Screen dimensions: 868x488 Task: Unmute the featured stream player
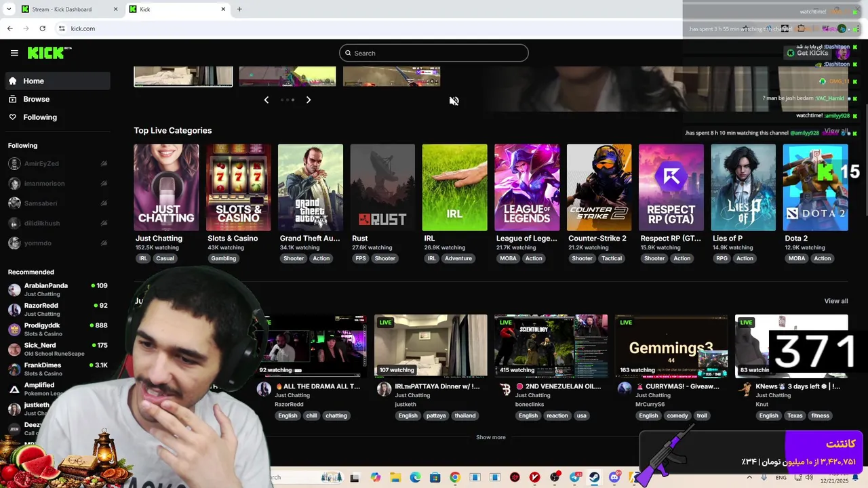coord(454,101)
